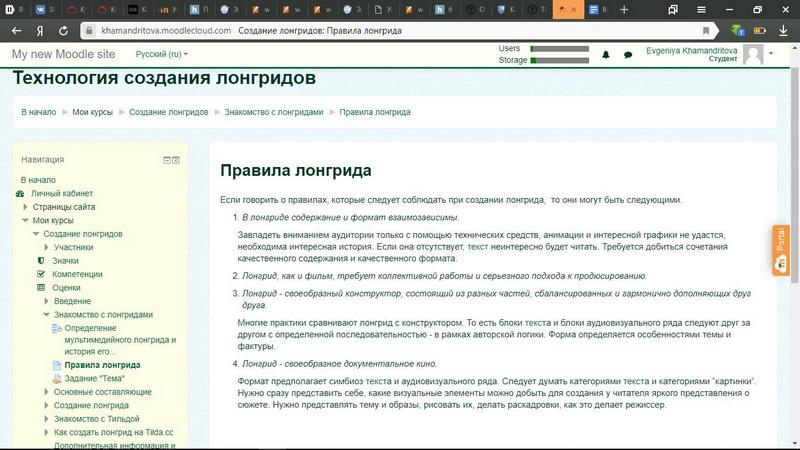This screenshot has height=450, width=800.
Task: Click the Portal side tab icon
Action: coord(781,250)
